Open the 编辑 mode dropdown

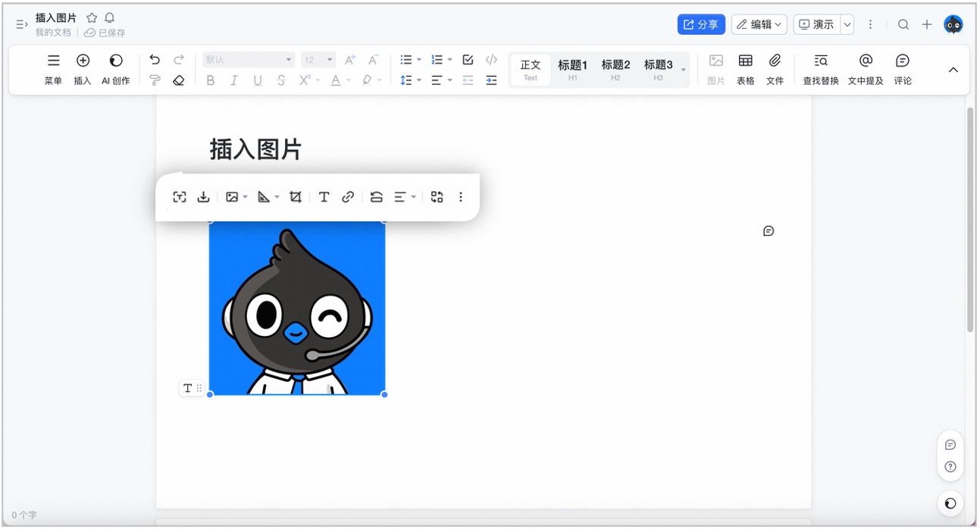click(x=759, y=24)
